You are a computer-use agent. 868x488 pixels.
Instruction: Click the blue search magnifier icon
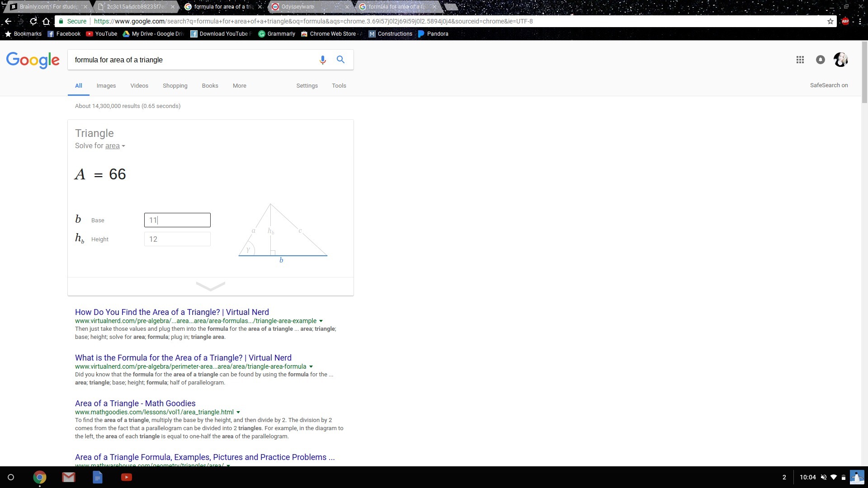coord(340,60)
